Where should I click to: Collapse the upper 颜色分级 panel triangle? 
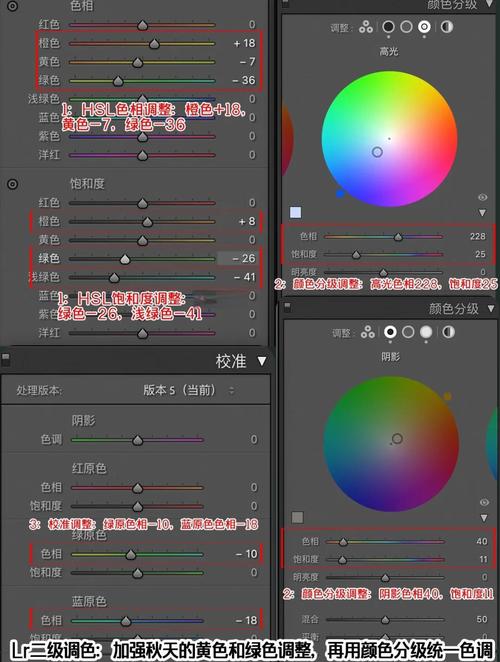(x=489, y=4)
